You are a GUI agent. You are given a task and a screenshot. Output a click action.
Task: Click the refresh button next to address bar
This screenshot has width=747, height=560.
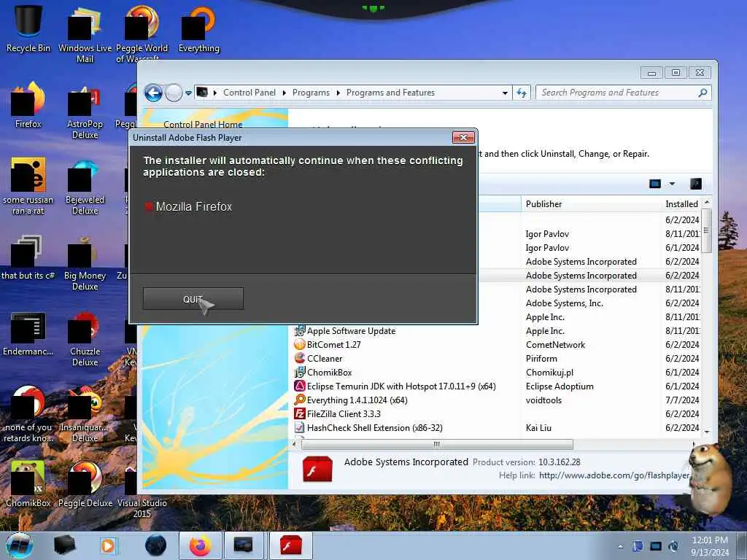coord(522,93)
